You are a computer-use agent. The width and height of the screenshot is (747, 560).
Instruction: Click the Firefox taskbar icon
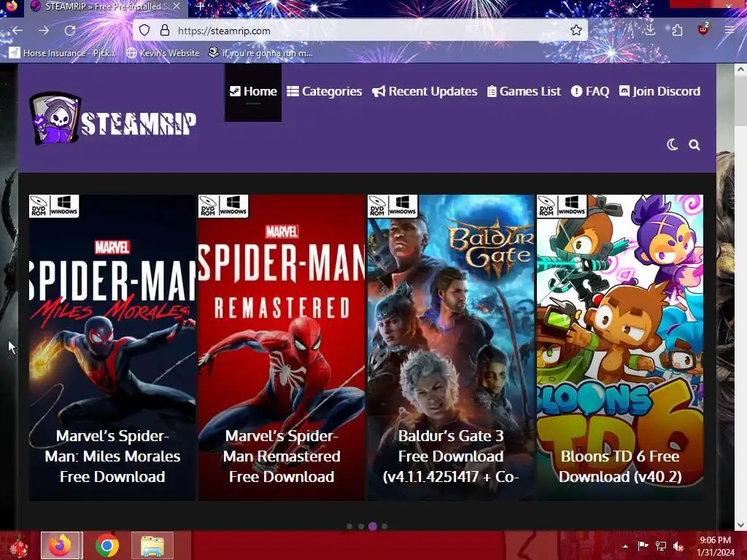(61, 545)
